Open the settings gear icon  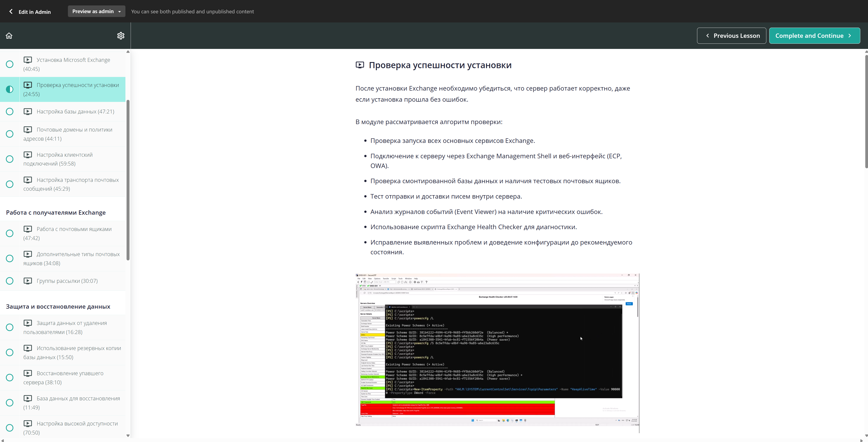click(x=121, y=36)
